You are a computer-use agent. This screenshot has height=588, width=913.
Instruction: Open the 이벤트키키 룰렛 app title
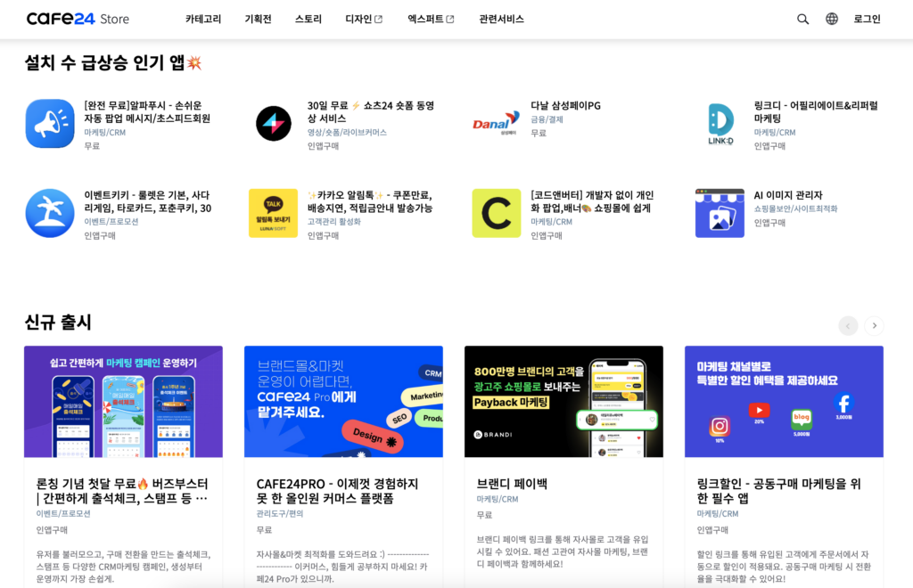(148, 201)
